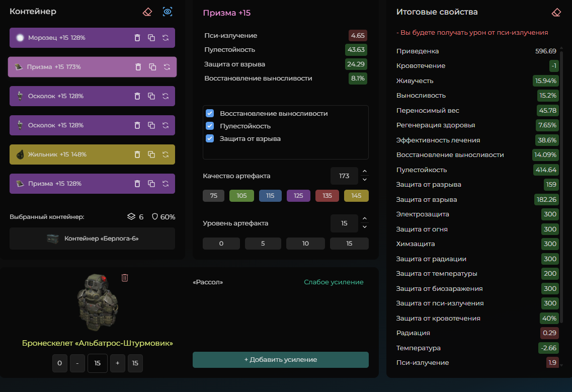Image resolution: width=572 pixels, height=392 pixels.
Task: Click the Приведенка value 596.69
Action: pos(546,51)
